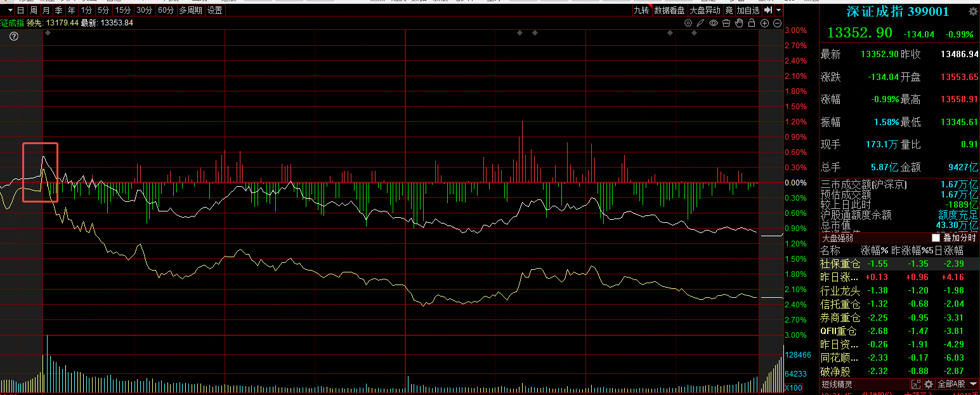Image resolution: width=980 pixels, height=395 pixels.
Task: Click the 加自选 button
Action: coord(748,10)
